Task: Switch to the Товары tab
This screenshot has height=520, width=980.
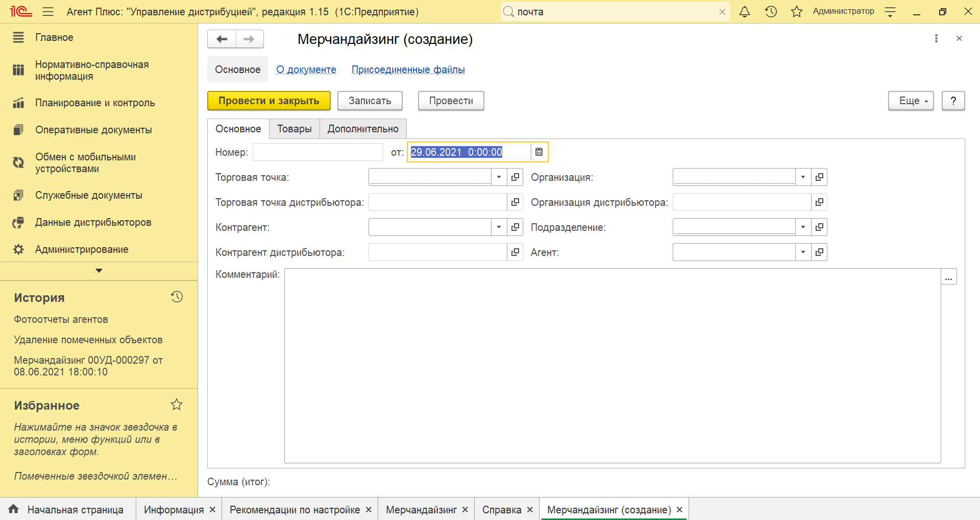Action: 295,129
